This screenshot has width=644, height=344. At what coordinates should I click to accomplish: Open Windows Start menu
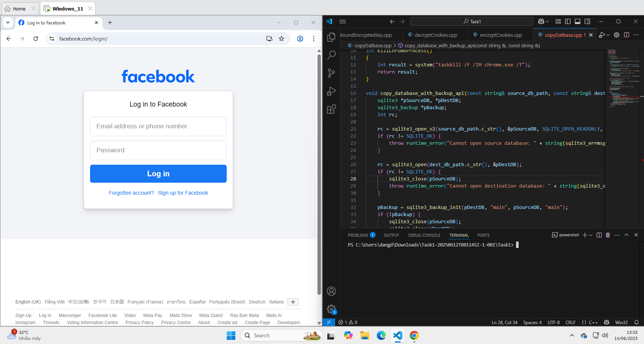click(x=231, y=335)
